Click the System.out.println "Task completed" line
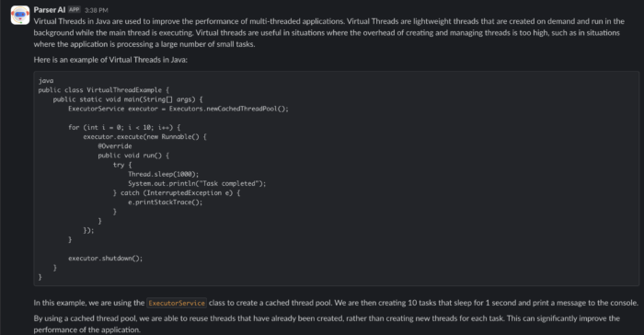This screenshot has width=644, height=335. (197, 184)
